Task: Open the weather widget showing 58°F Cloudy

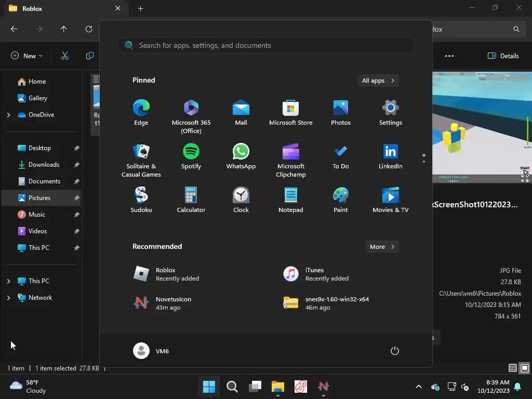Action: 28,387
